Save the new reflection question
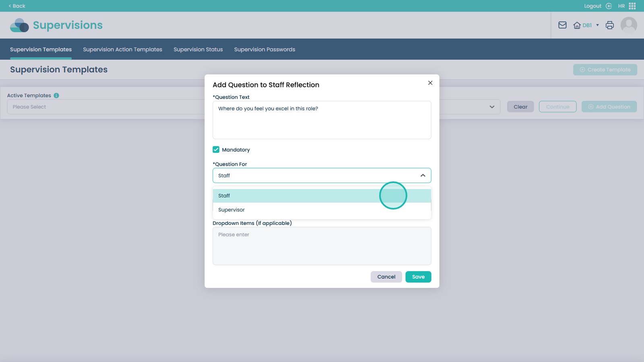Viewport: 644px width, 362px height. pos(418,277)
